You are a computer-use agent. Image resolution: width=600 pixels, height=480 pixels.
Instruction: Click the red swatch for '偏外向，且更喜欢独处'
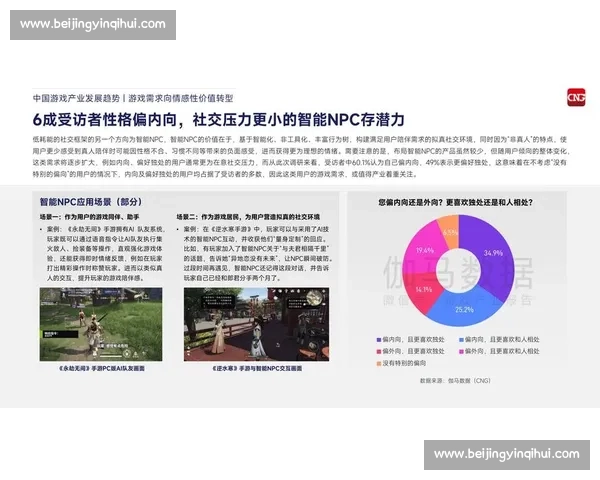pos(379,351)
